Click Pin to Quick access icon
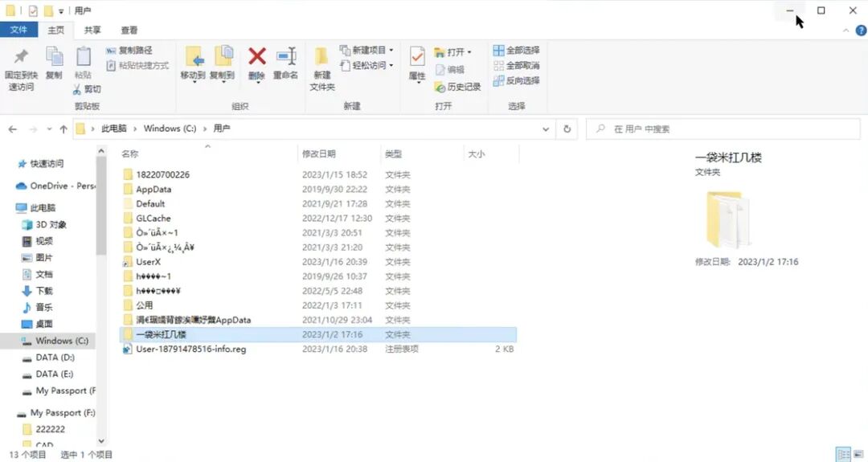Image resolution: width=868 pixels, height=462 pixels. 21,57
